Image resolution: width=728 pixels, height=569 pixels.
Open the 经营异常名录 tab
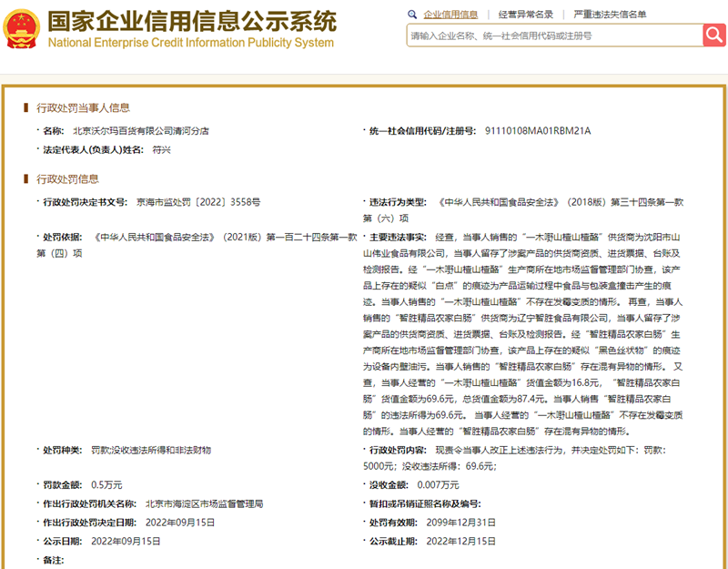526,15
